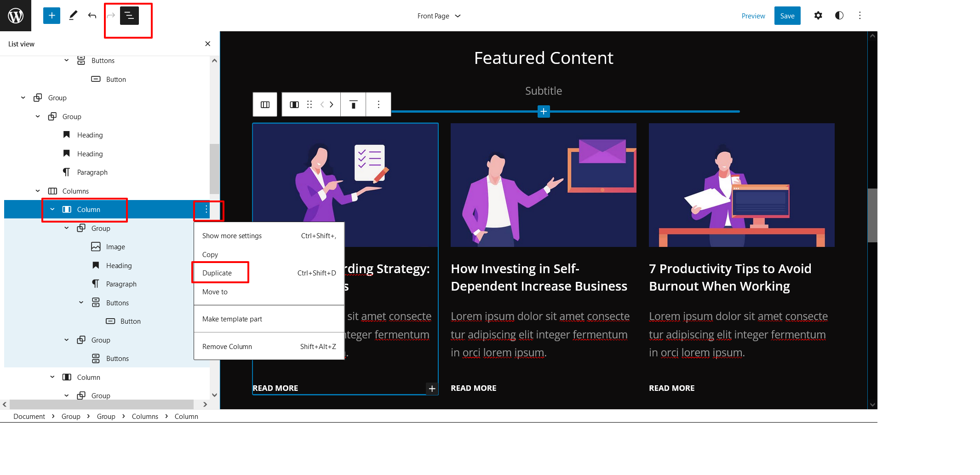The image size is (980, 475).
Task: Choose Duplicate from the context menu
Action: 217,273
